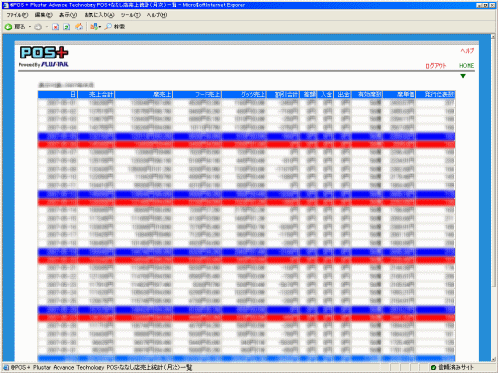The width and height of the screenshot is (498, 373).
Task: Open the 編集(E) menu
Action: tap(44, 15)
